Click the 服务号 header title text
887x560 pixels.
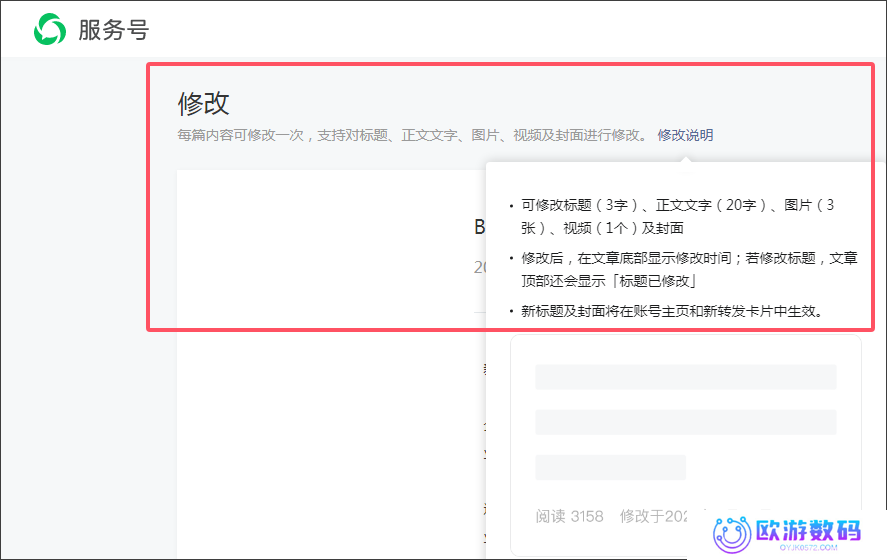pos(114,30)
